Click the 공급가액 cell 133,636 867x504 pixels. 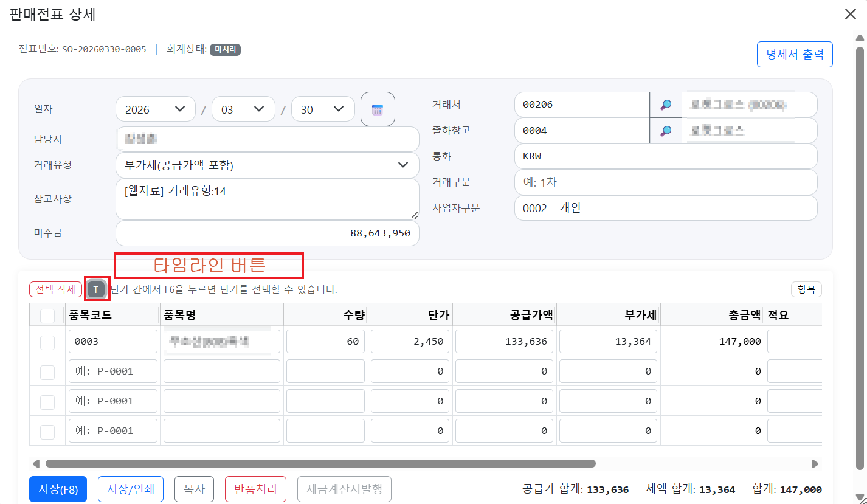[505, 342]
